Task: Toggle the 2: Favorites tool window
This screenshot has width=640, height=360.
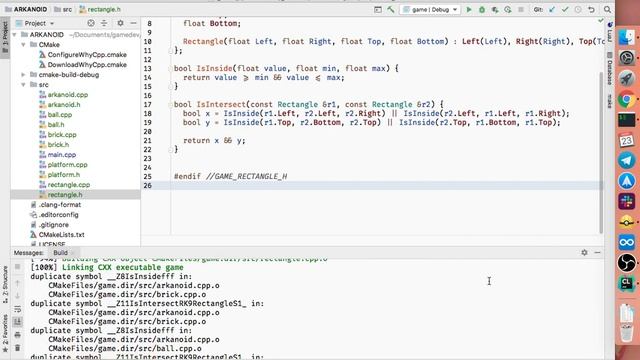Action: tap(5, 333)
